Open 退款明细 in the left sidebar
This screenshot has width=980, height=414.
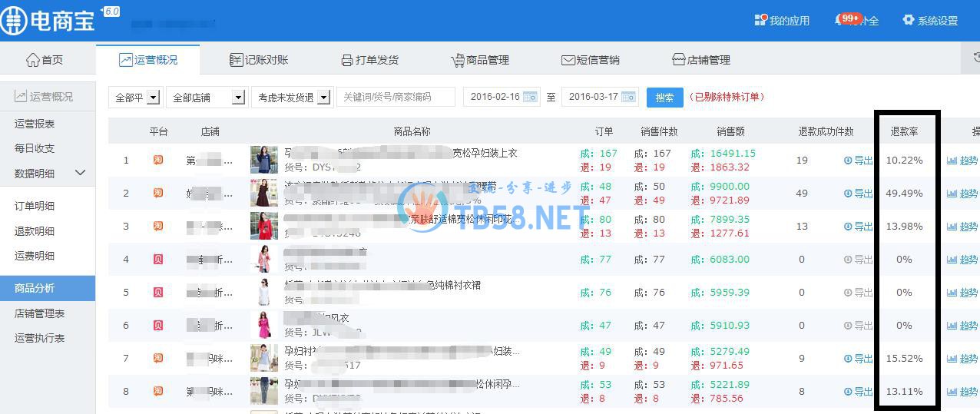tap(35, 231)
